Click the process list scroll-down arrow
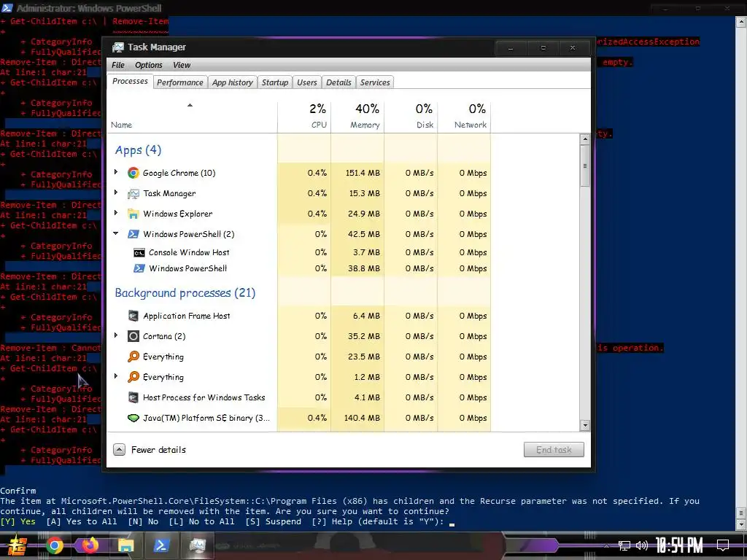The height and width of the screenshot is (560, 747). 584,425
